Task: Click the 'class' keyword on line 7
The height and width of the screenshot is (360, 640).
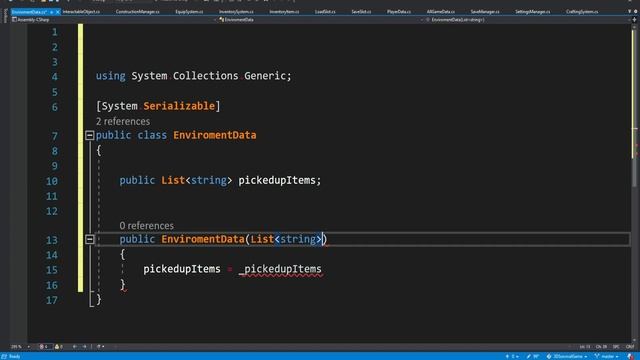Action: point(152,135)
